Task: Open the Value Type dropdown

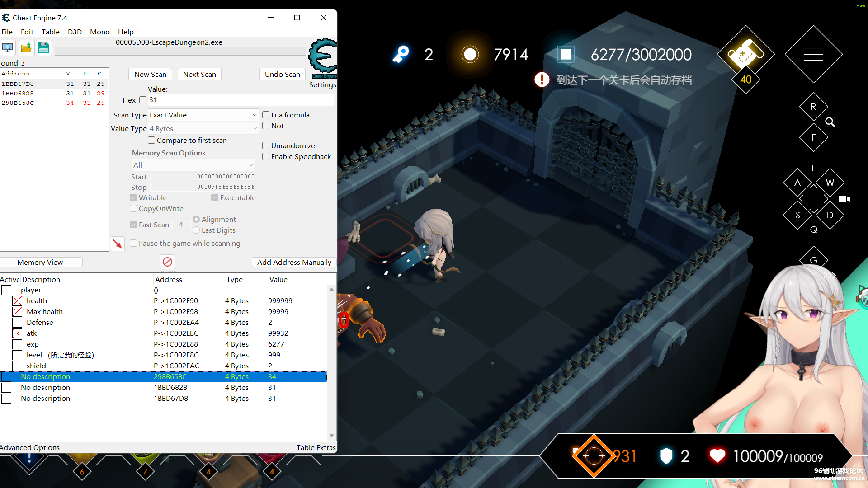Action: [x=203, y=129]
